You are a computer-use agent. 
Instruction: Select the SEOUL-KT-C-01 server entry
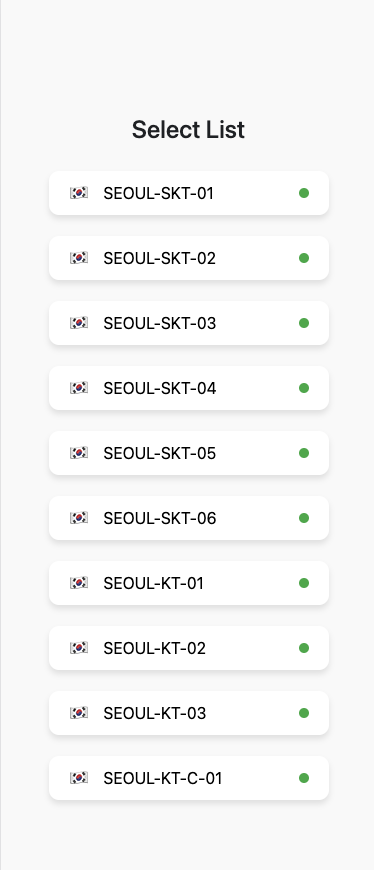pos(189,778)
